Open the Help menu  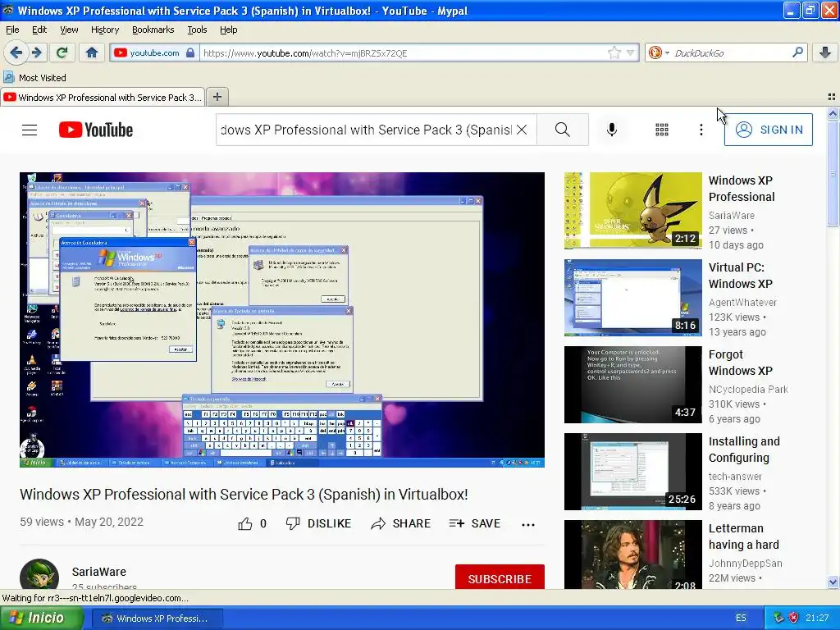pos(228,30)
